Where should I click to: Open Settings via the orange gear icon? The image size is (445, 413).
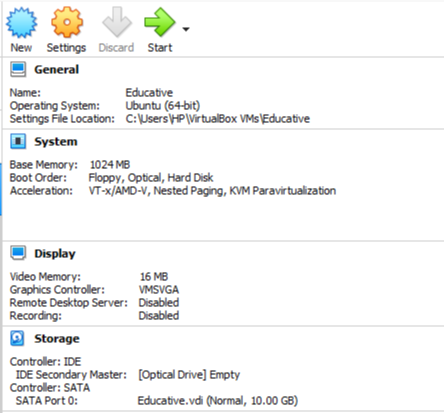[x=67, y=22]
